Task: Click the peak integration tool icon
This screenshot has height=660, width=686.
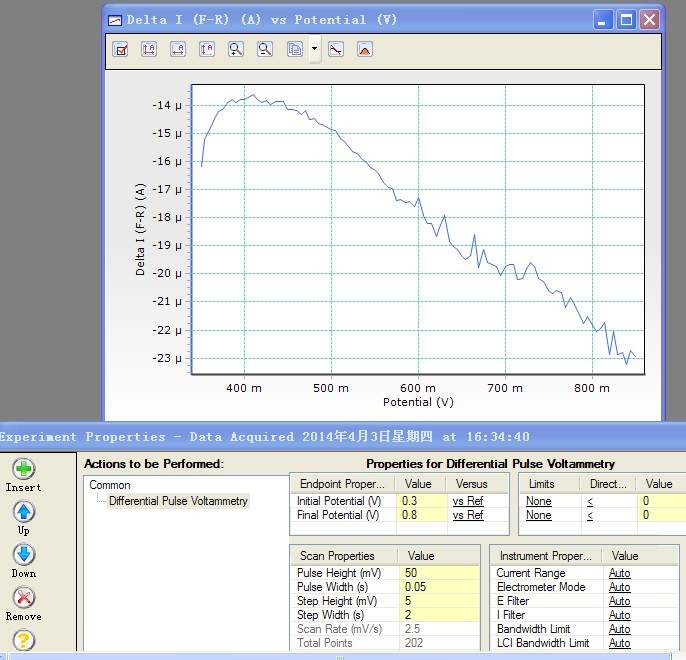Action: (365, 49)
